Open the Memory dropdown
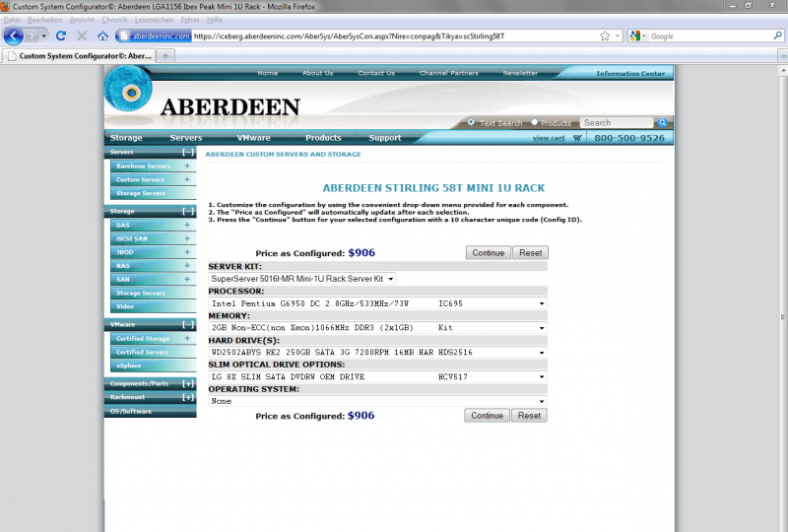788x532 pixels. (x=377, y=328)
